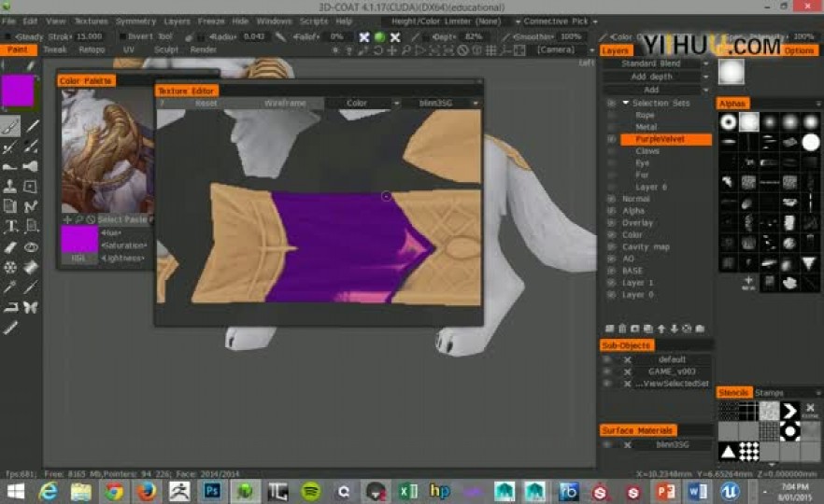Click the purple swatch in Color Palette panel
The image size is (824, 504).
coord(79,239)
